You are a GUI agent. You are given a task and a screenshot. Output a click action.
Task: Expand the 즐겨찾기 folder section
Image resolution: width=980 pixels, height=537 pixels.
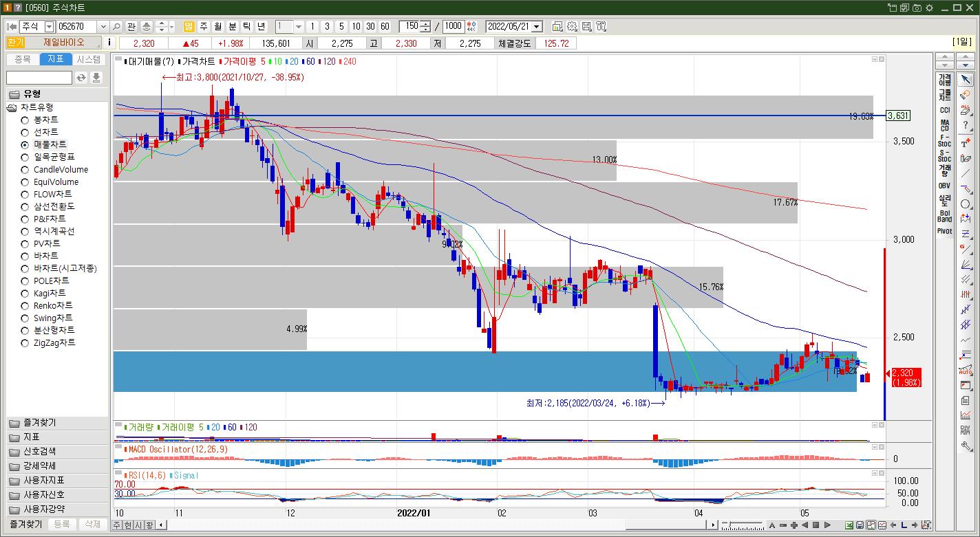click(x=57, y=423)
